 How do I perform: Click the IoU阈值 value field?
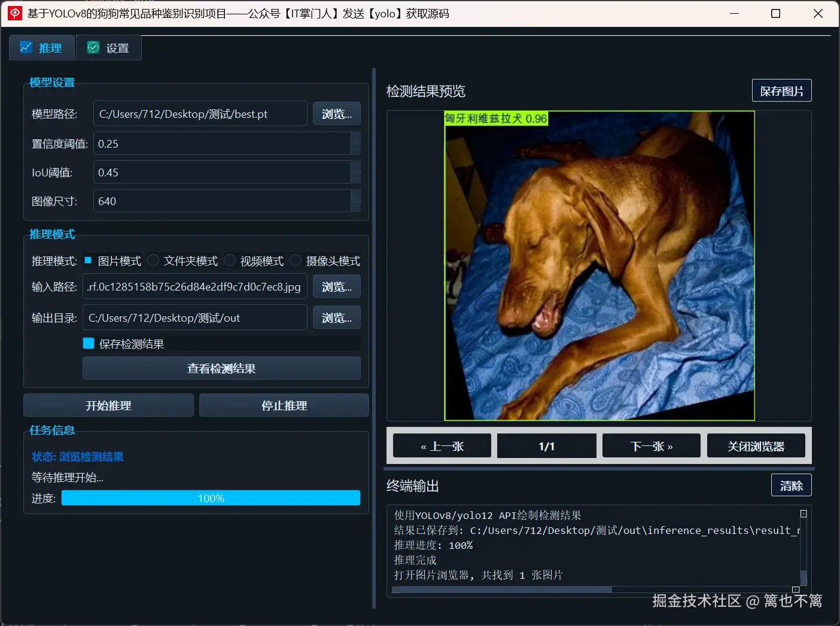pyautogui.click(x=222, y=172)
